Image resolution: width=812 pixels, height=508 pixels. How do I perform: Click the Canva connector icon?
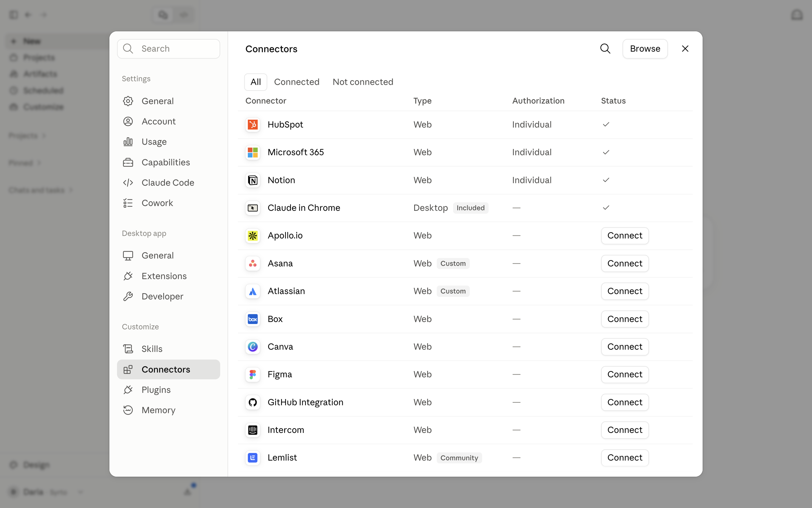coord(253,347)
